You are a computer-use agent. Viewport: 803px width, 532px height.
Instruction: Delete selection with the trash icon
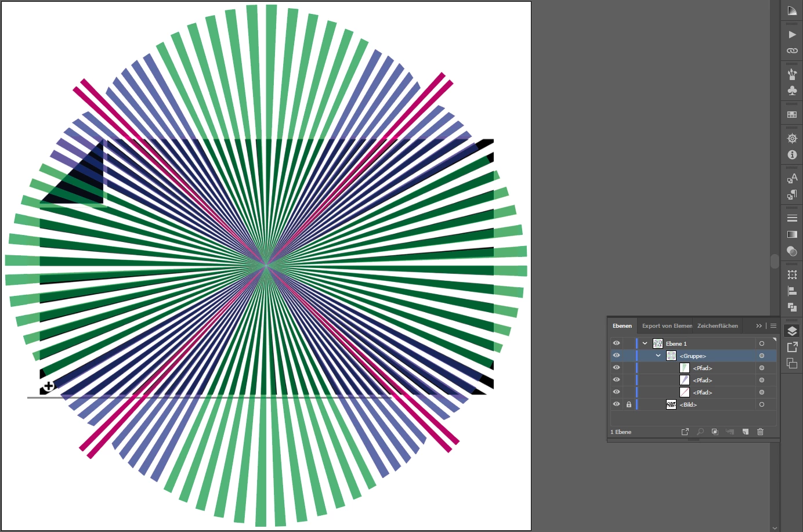pyautogui.click(x=761, y=432)
